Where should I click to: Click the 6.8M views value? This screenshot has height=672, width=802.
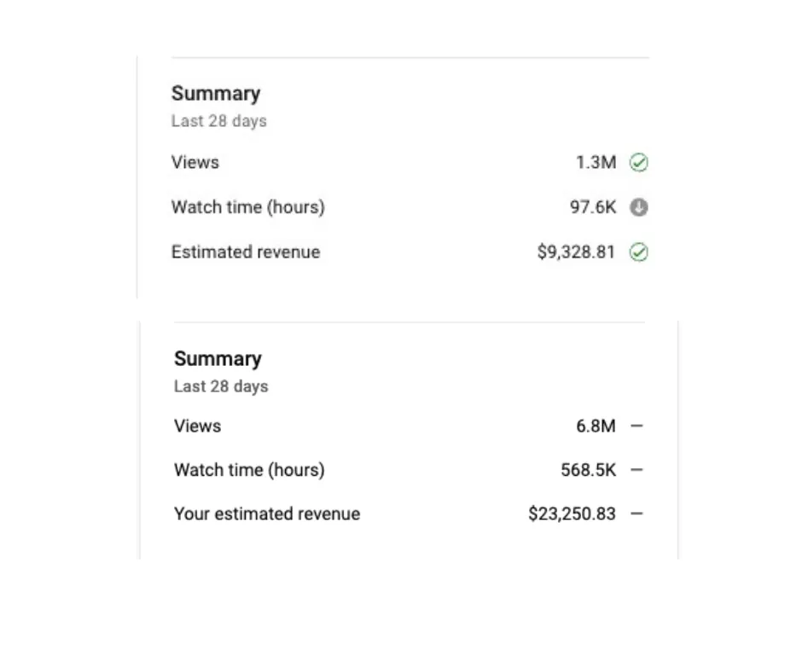596,426
